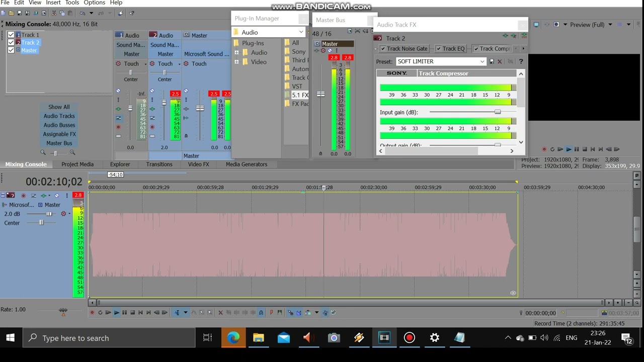Disable the Track Compressor plug-in checkbox
Image resolution: width=644 pixels, height=362 pixels.
[476, 49]
